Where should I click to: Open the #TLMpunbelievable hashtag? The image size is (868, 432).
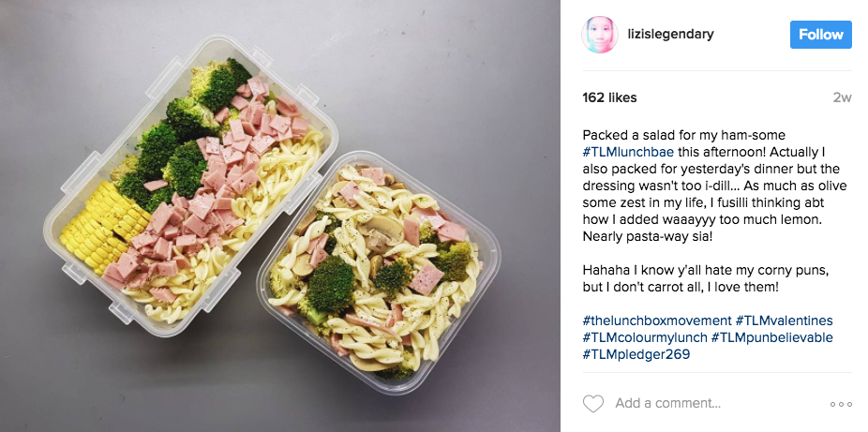click(771, 337)
